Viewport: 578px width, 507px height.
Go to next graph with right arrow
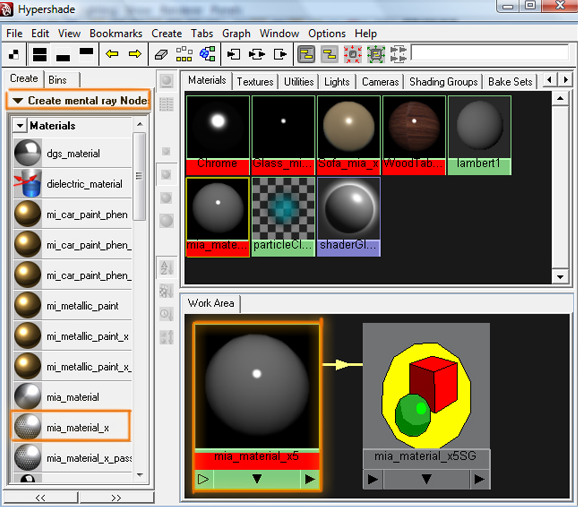(135, 54)
